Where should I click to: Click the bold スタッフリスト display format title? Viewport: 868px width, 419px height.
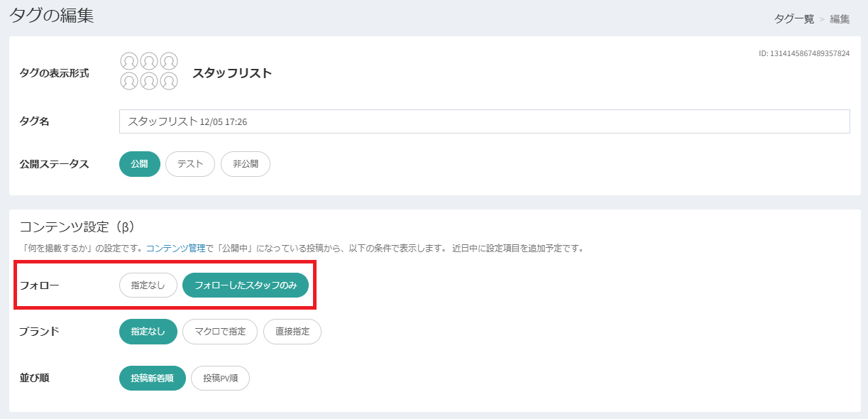232,73
